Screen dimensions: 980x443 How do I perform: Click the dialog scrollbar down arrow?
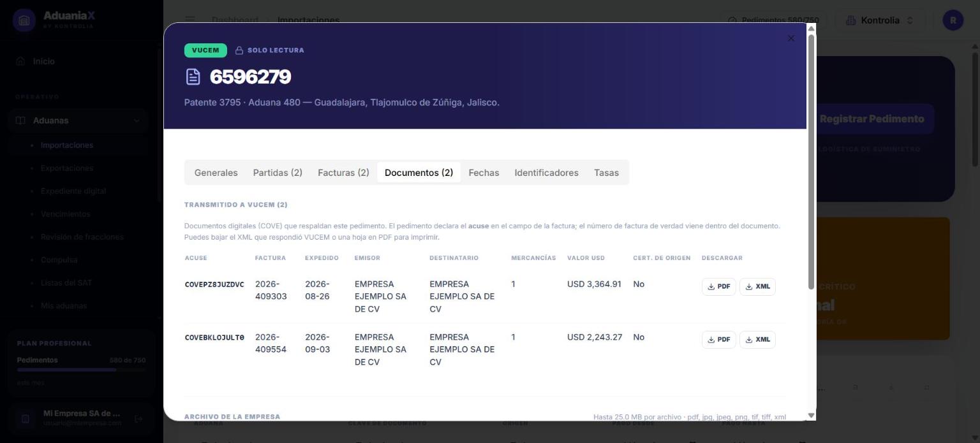811,416
